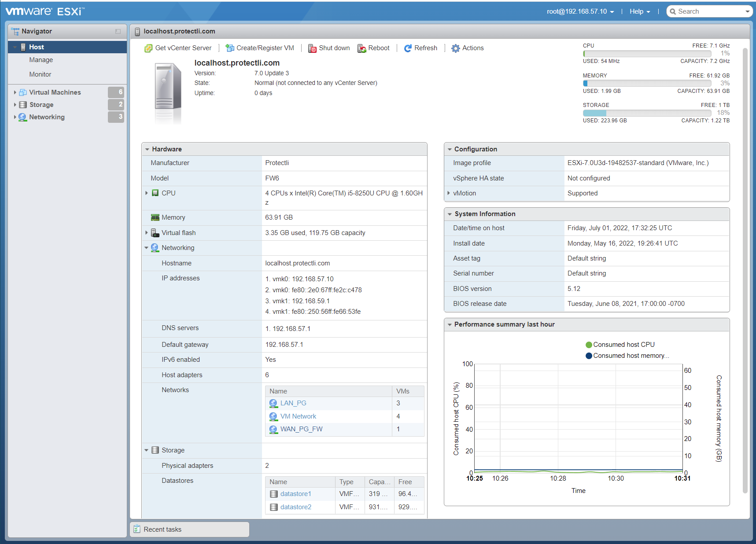The height and width of the screenshot is (544, 756).
Task: Open the root@192.168.57.10 user dropdown
Action: (580, 11)
